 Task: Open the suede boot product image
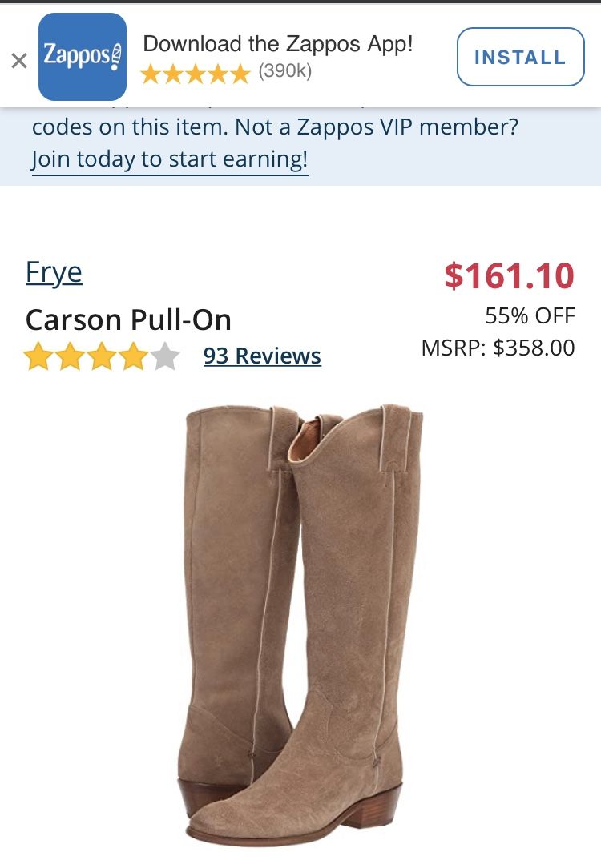300,625
